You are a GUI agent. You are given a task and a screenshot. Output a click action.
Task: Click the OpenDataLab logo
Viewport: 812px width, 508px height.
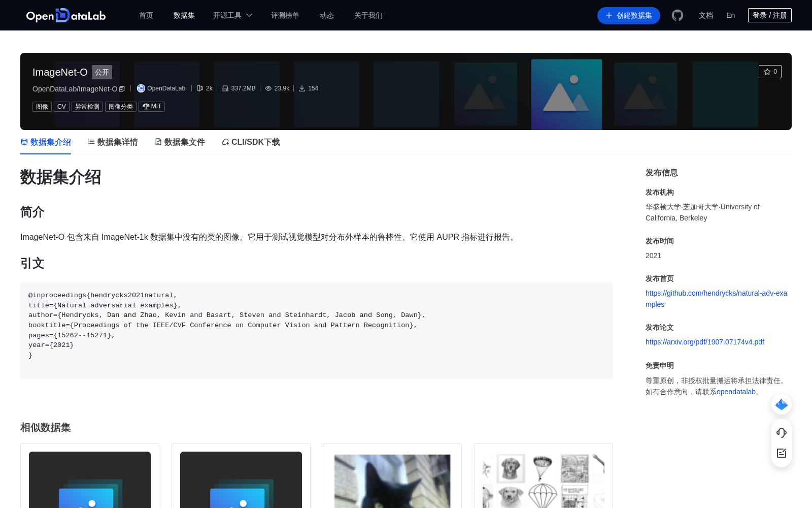(66, 16)
